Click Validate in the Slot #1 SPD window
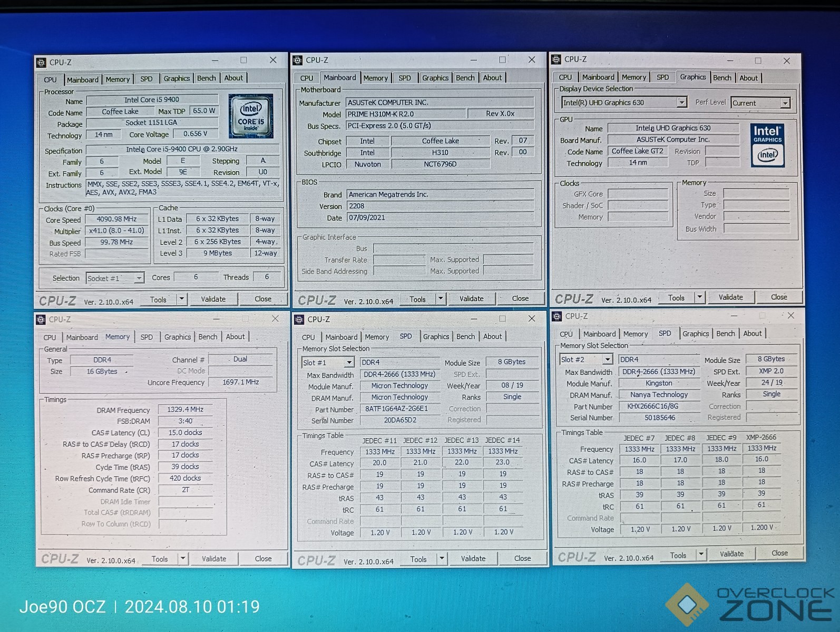Viewport: 840px width, 632px height. coord(473,559)
